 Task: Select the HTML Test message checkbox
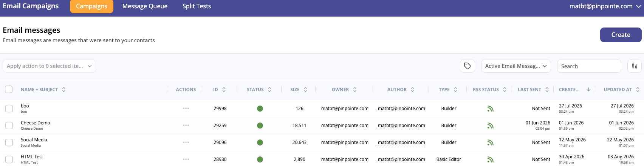pos(9,159)
